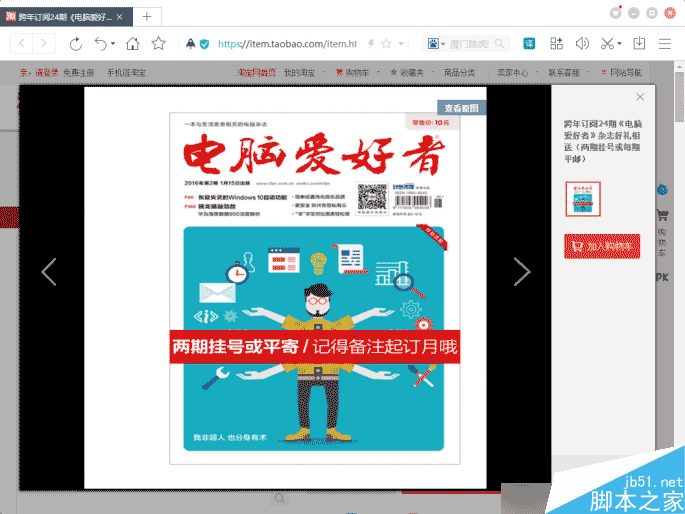Click the 查看原图 button
The image size is (685, 514).
tap(461, 108)
